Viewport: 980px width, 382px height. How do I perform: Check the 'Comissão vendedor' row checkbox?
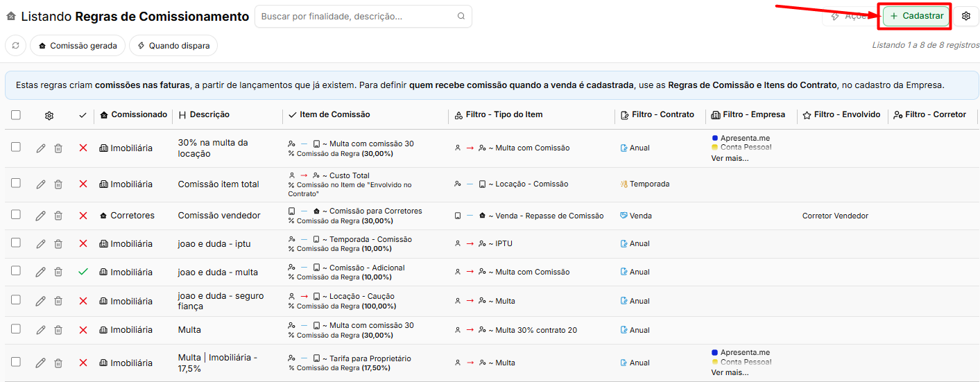[x=16, y=215]
